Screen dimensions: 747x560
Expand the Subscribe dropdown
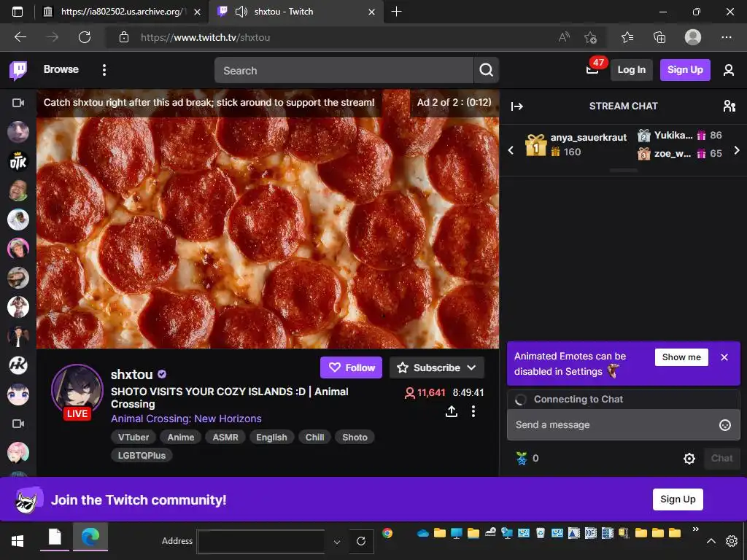pyautogui.click(x=472, y=367)
